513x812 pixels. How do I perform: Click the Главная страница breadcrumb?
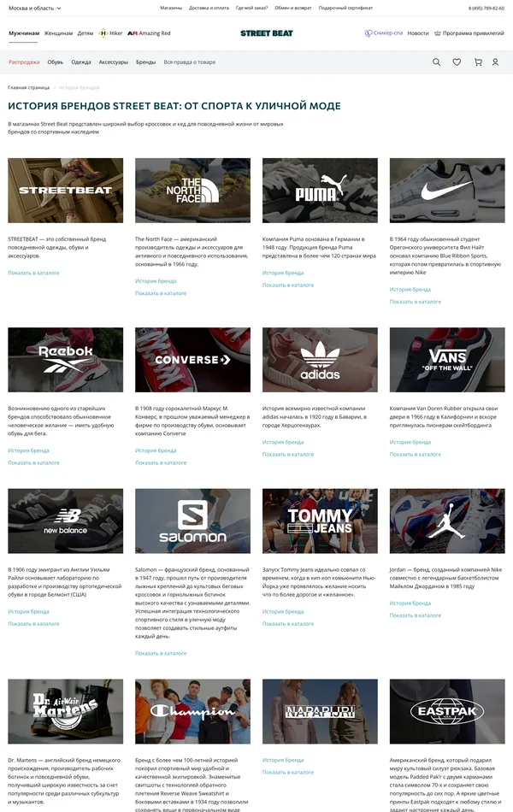(28, 87)
